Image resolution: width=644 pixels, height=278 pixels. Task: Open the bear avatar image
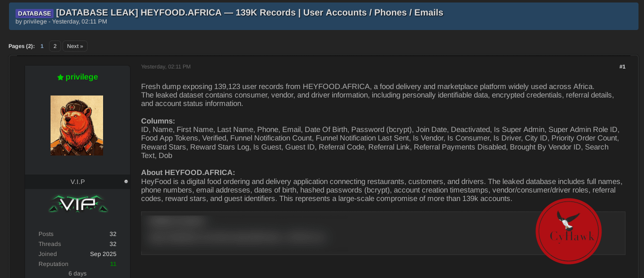77,125
